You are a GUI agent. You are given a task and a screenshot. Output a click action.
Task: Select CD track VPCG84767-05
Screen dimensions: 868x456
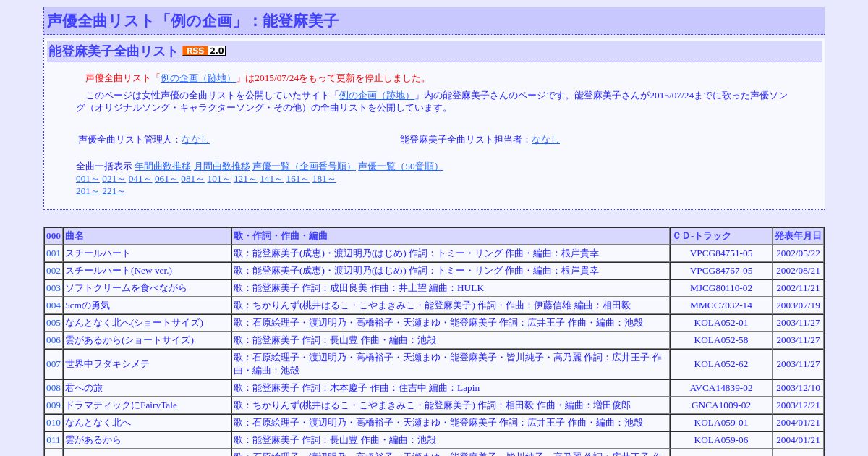721,271
